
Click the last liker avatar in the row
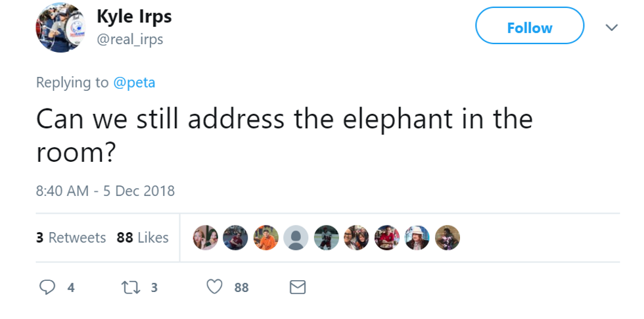tap(447, 237)
